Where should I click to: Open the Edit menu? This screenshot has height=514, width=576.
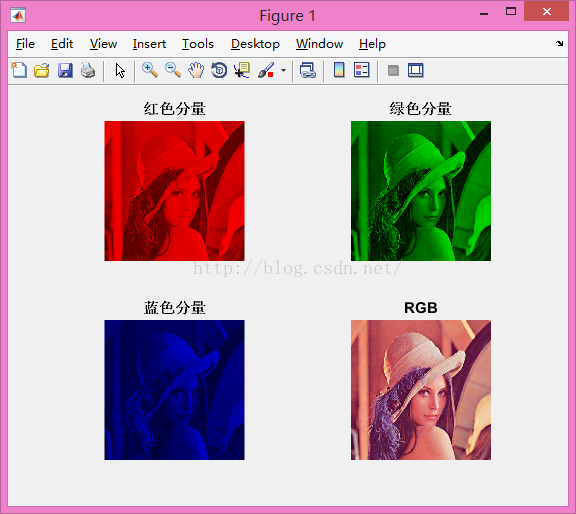[62, 44]
